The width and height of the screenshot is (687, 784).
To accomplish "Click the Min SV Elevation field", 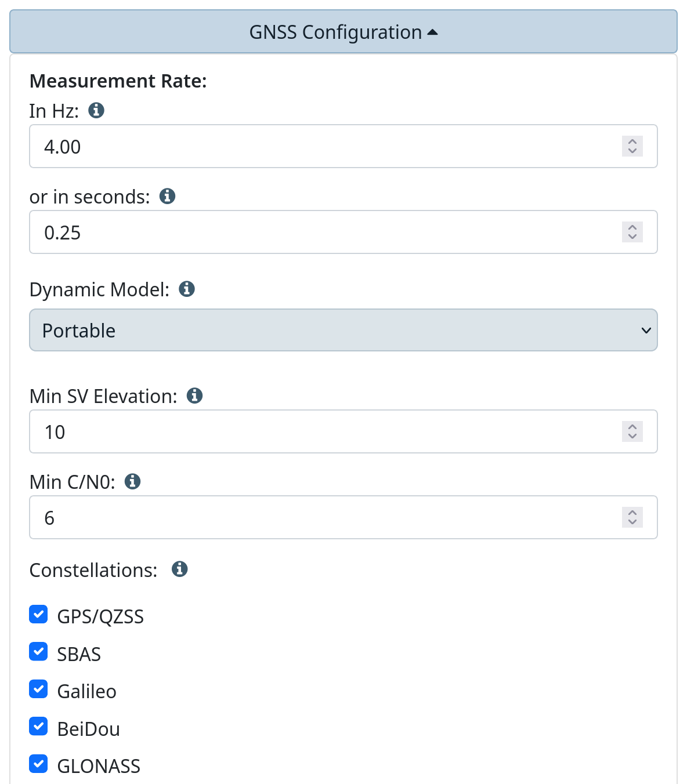I will [x=343, y=431].
